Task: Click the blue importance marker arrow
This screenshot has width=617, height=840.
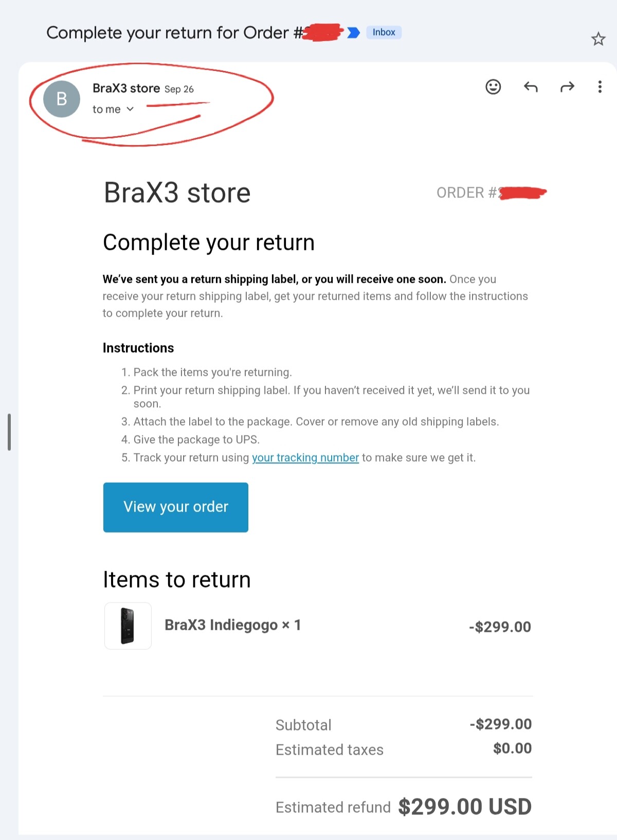Action: 353,33
